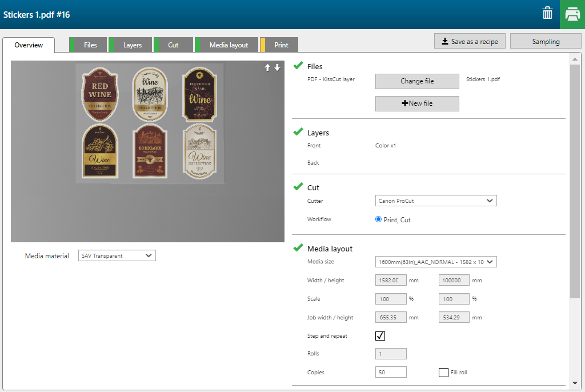The width and height of the screenshot is (585, 392).
Task: Click the green printer icon
Action: tap(572, 14)
